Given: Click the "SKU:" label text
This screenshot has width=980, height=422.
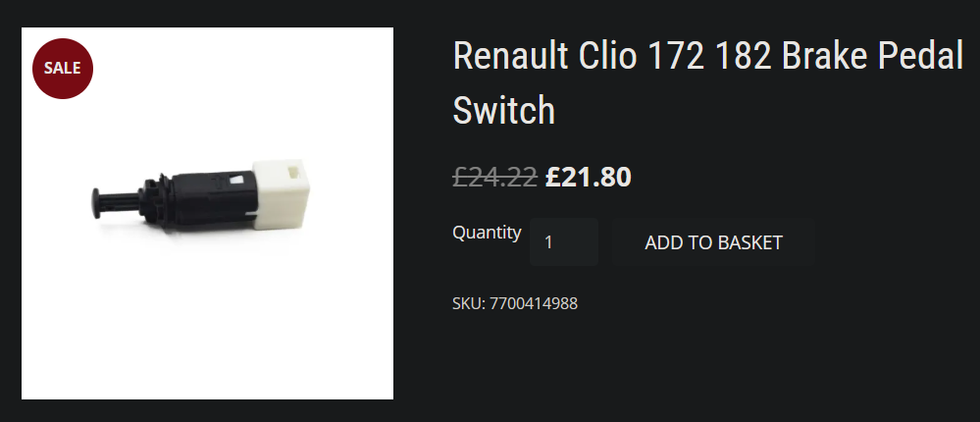Looking at the screenshot, I should pos(468,303).
